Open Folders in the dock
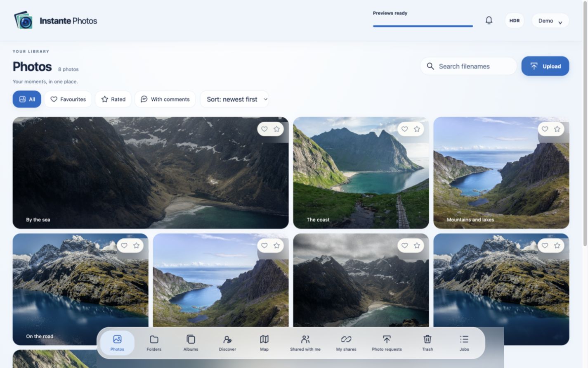588x368 pixels. pyautogui.click(x=154, y=343)
